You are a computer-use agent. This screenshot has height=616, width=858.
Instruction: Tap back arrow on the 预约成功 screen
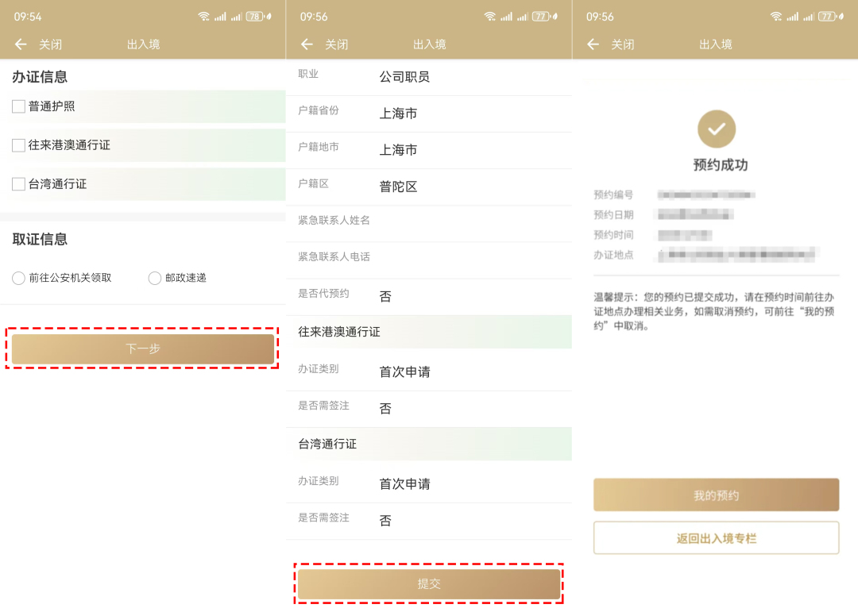[x=593, y=44]
